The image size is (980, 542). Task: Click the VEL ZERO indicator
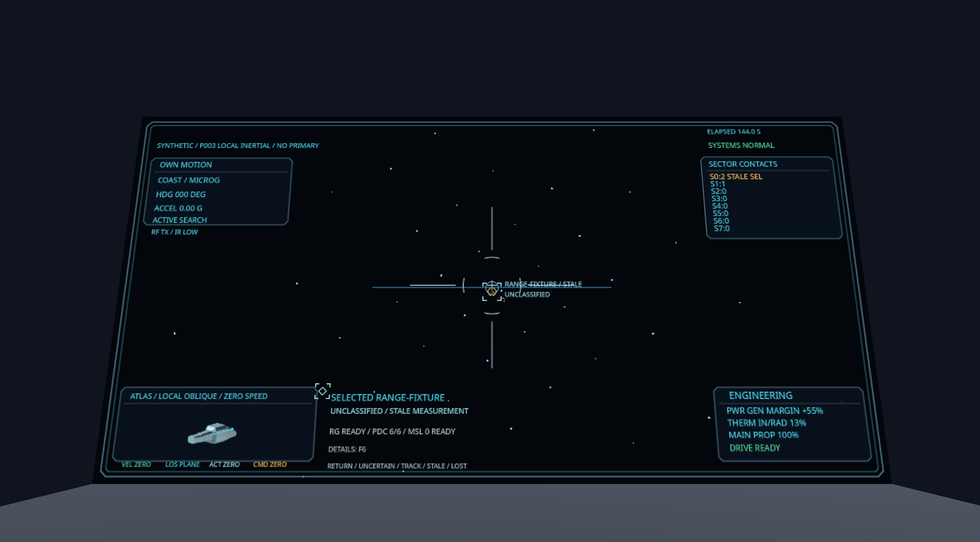click(x=136, y=464)
